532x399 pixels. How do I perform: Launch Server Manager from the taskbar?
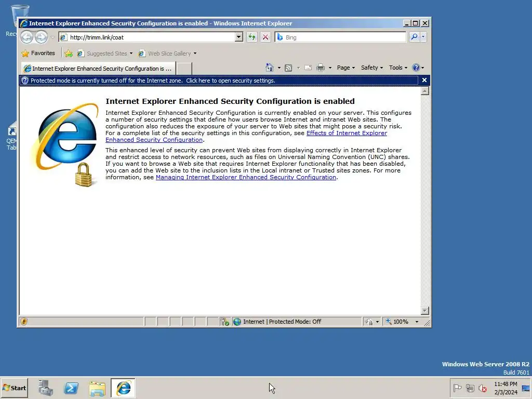45,388
